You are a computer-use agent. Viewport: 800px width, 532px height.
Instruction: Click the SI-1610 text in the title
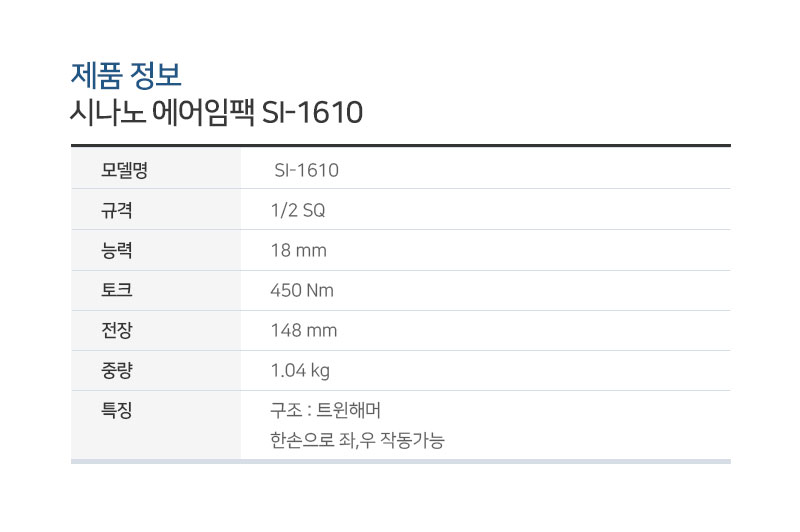[312, 113]
